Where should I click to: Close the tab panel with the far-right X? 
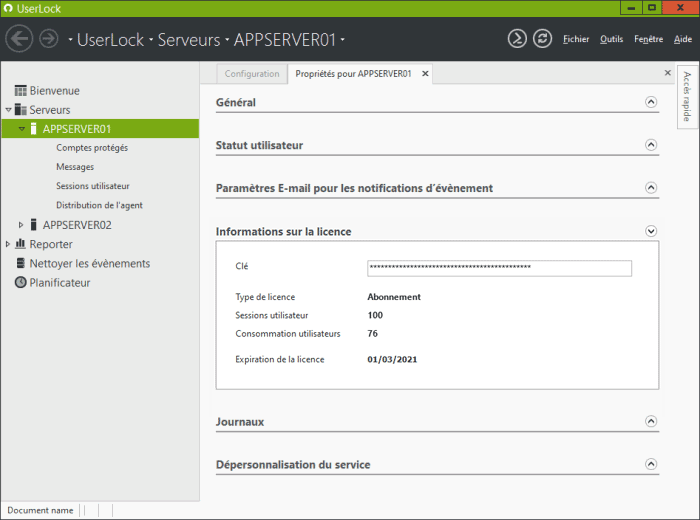point(667,73)
